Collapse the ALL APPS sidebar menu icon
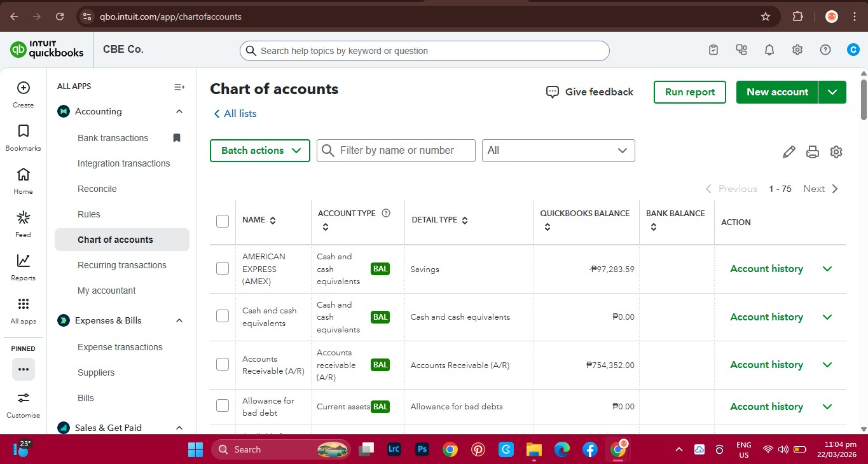This screenshot has height=464, width=868. [179, 86]
